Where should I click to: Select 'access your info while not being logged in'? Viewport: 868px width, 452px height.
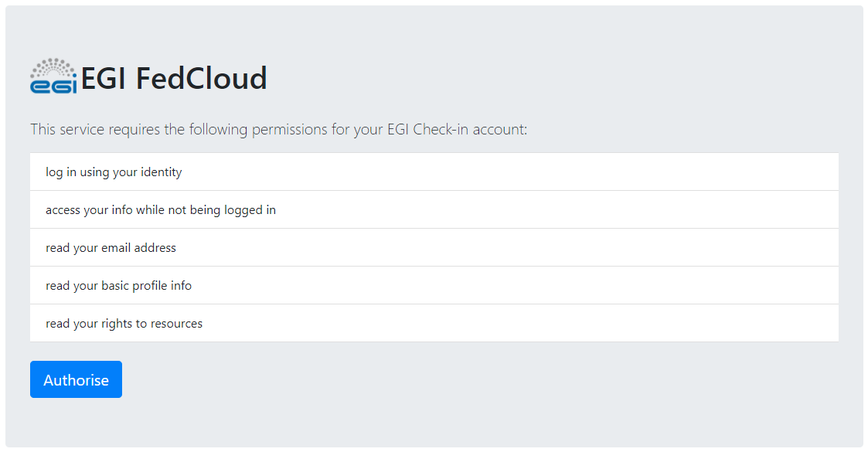click(434, 209)
